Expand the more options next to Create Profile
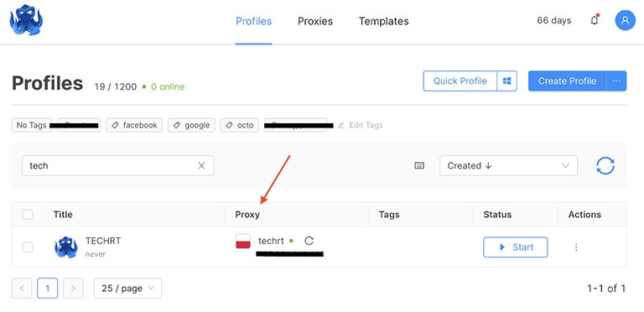 [616, 81]
